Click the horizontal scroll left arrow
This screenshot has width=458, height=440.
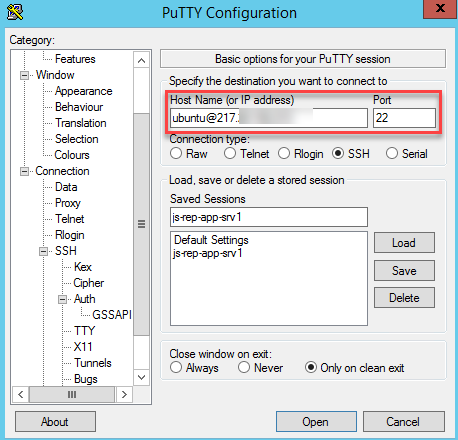(x=21, y=395)
